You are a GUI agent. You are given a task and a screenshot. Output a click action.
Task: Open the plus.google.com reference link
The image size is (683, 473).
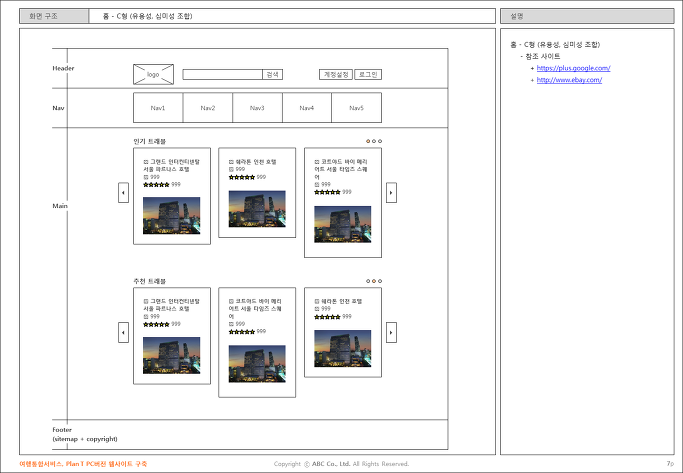coord(573,68)
